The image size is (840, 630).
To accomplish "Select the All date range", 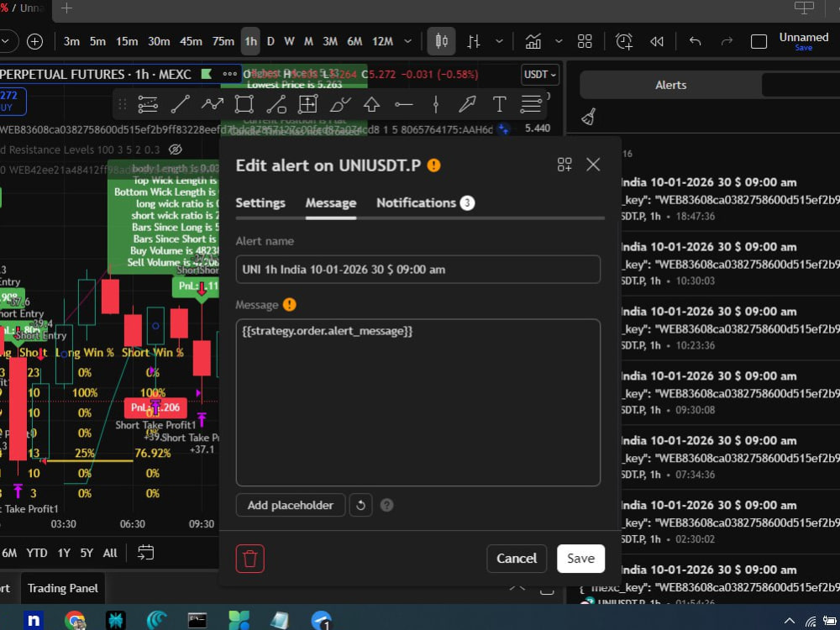I will click(x=110, y=553).
